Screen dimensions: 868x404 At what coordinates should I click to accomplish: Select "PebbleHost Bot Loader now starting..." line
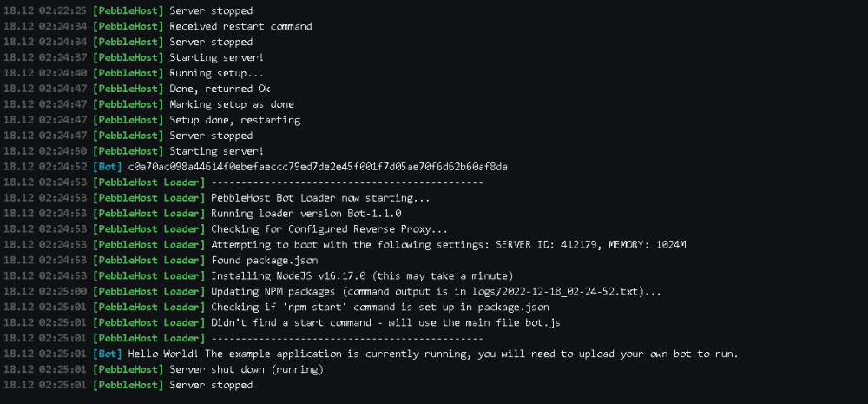(320, 198)
